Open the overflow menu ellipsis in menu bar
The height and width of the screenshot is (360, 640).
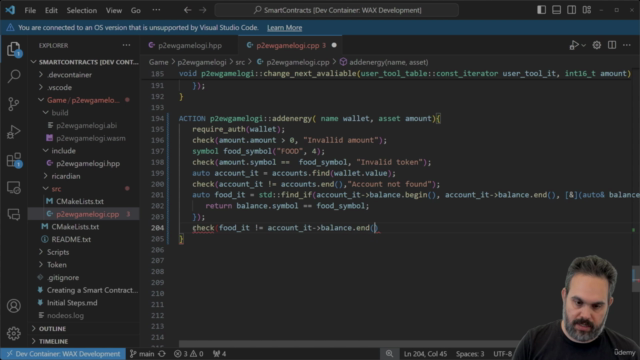pos(156,10)
